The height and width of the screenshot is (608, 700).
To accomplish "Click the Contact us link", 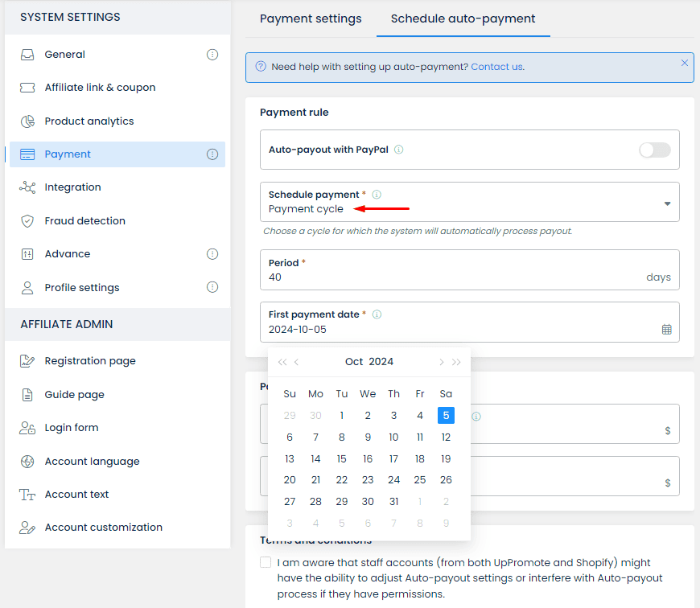I will coord(496,67).
